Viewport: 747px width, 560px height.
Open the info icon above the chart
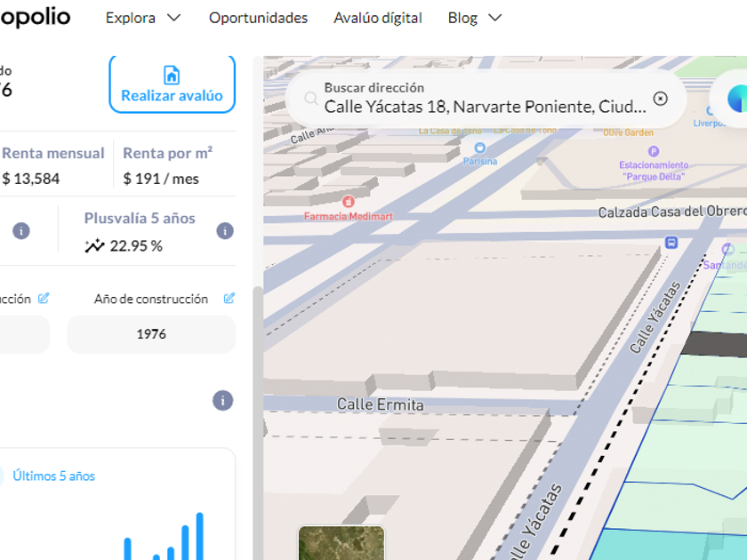tap(222, 401)
